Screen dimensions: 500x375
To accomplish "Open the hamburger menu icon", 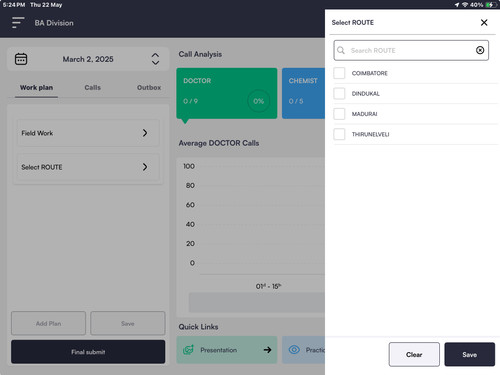I will [x=18, y=23].
